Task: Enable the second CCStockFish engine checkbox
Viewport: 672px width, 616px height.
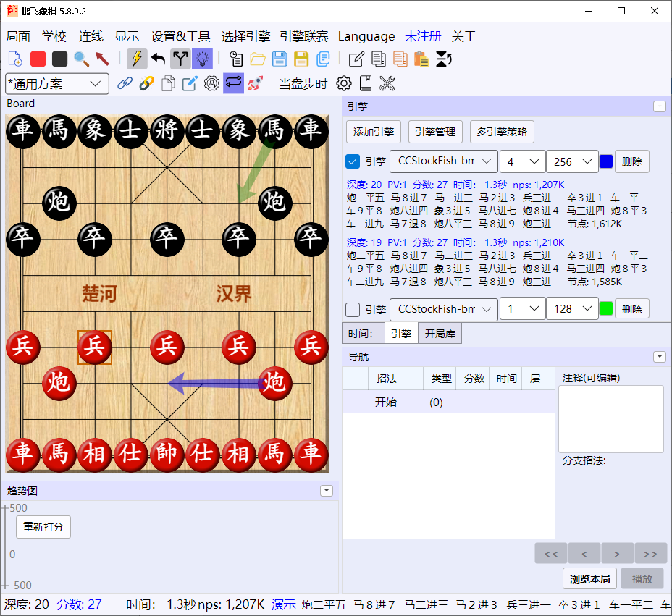Action: click(352, 309)
